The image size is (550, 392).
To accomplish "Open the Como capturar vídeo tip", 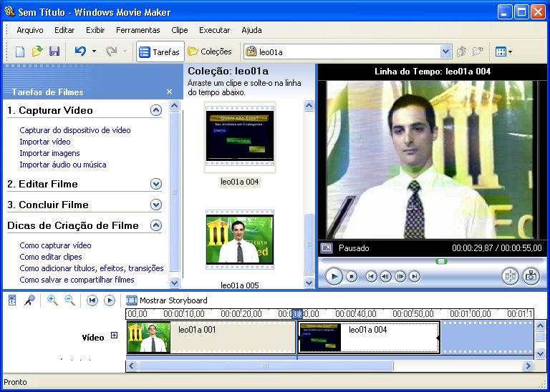I will point(55,245).
